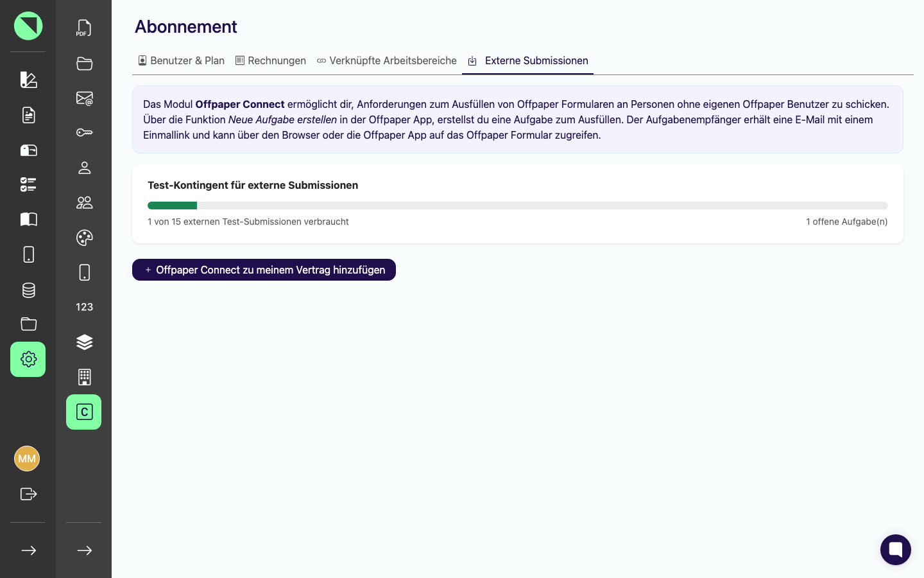Open the user groups icon
Viewport: 924px width, 578px height.
coord(84,202)
